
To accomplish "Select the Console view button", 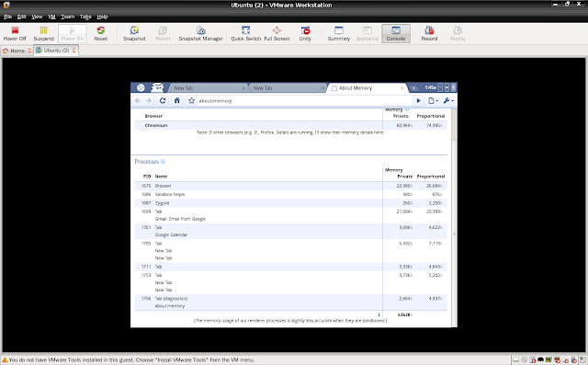I will pyautogui.click(x=396, y=34).
